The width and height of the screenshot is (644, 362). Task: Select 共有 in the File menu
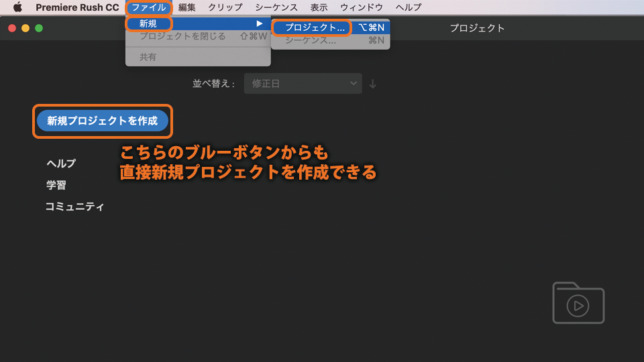click(x=198, y=56)
